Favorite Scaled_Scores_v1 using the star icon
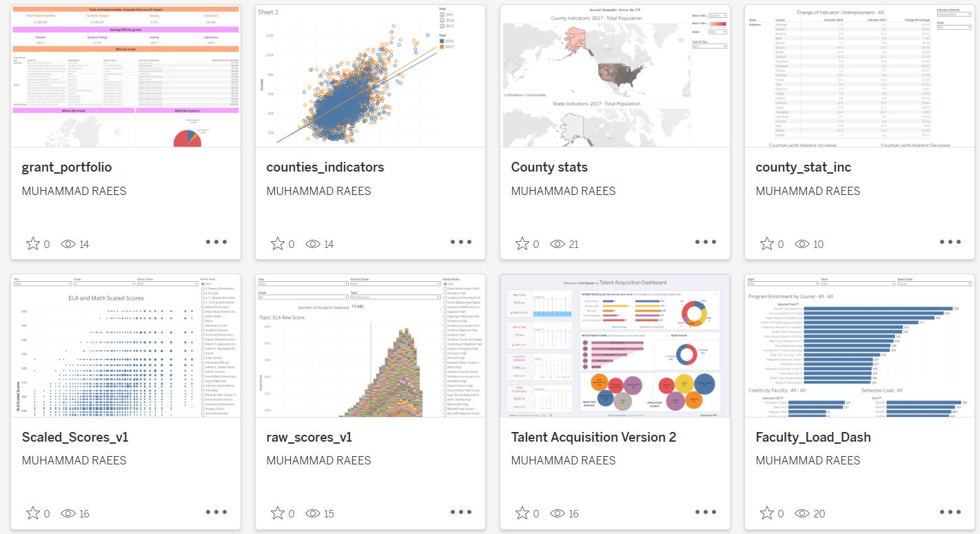This screenshot has width=980, height=534. 32,513
